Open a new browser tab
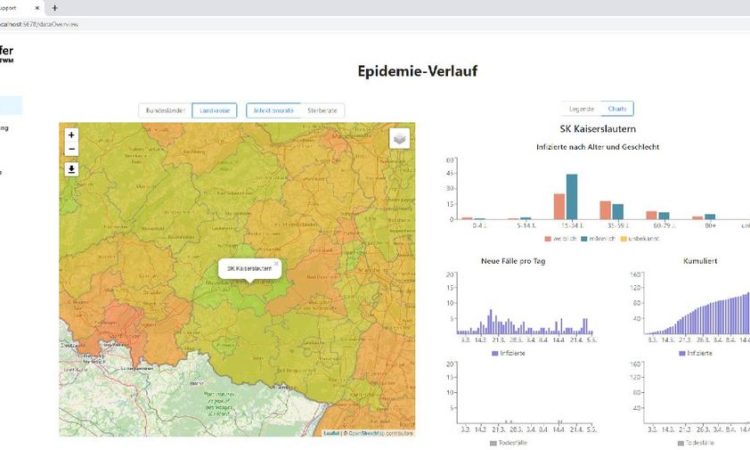The height and width of the screenshot is (450, 750). pos(54,8)
